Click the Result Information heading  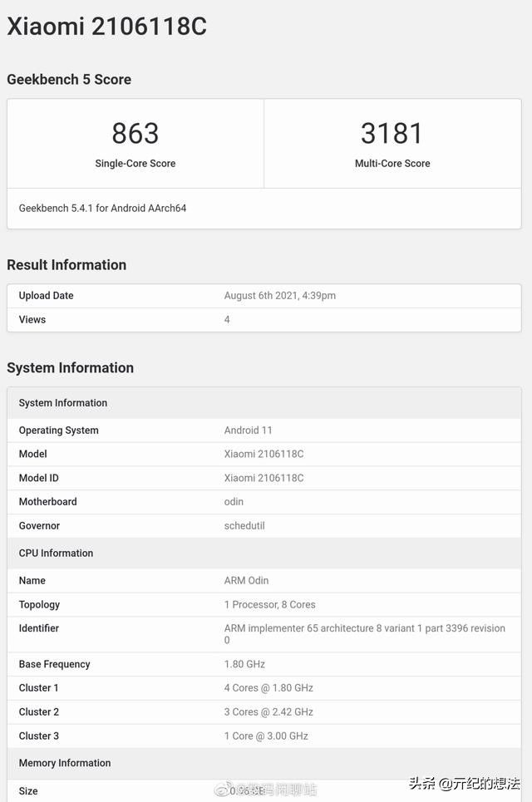pos(66,265)
